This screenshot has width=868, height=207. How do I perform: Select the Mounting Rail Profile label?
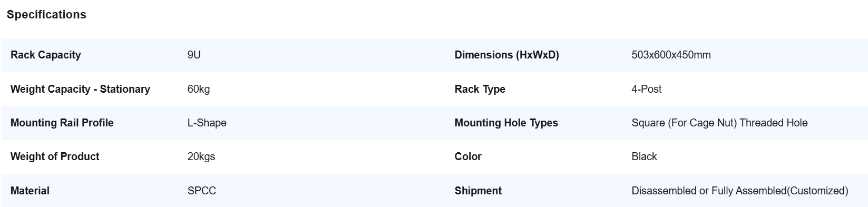coord(62,123)
